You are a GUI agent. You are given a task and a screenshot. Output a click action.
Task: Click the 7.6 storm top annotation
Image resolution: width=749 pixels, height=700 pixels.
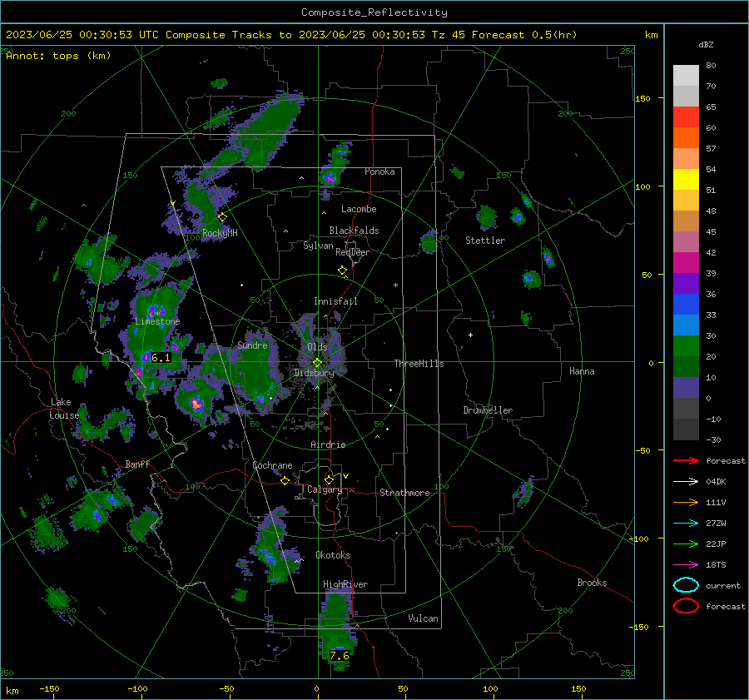[340, 656]
